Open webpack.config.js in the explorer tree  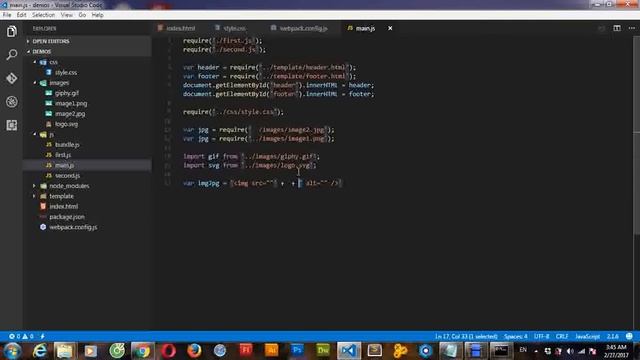pos(73,227)
